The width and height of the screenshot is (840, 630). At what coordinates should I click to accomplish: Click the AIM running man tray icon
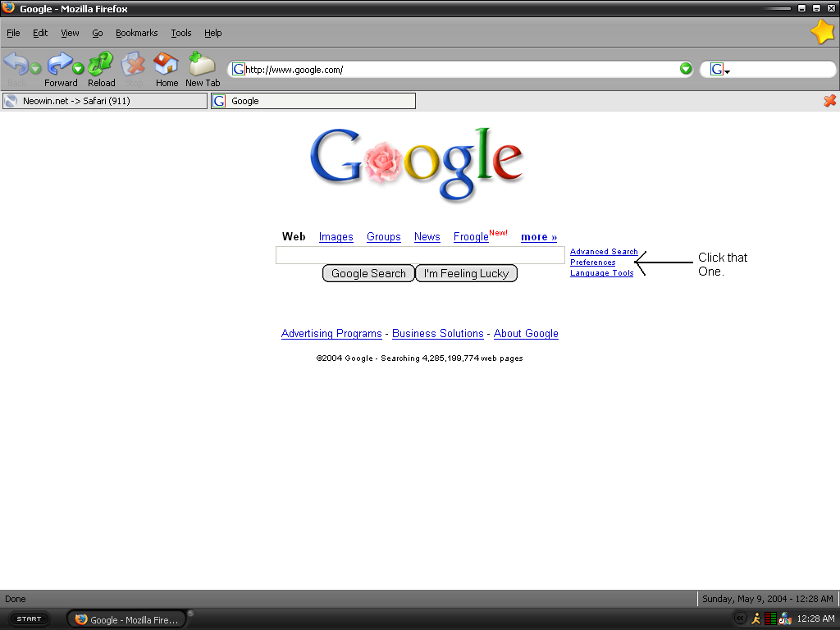tap(756, 619)
